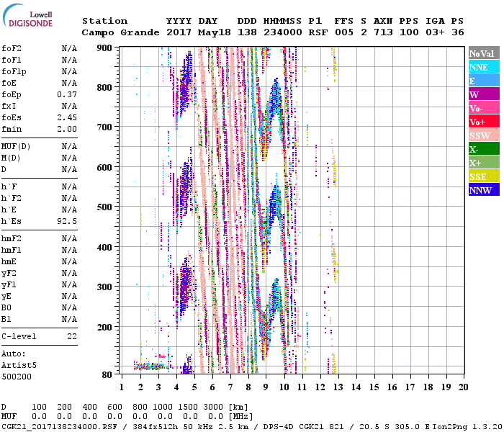This screenshot has height=432, width=504.
Task: Click the 80 km height axis label
Action: 107,374
